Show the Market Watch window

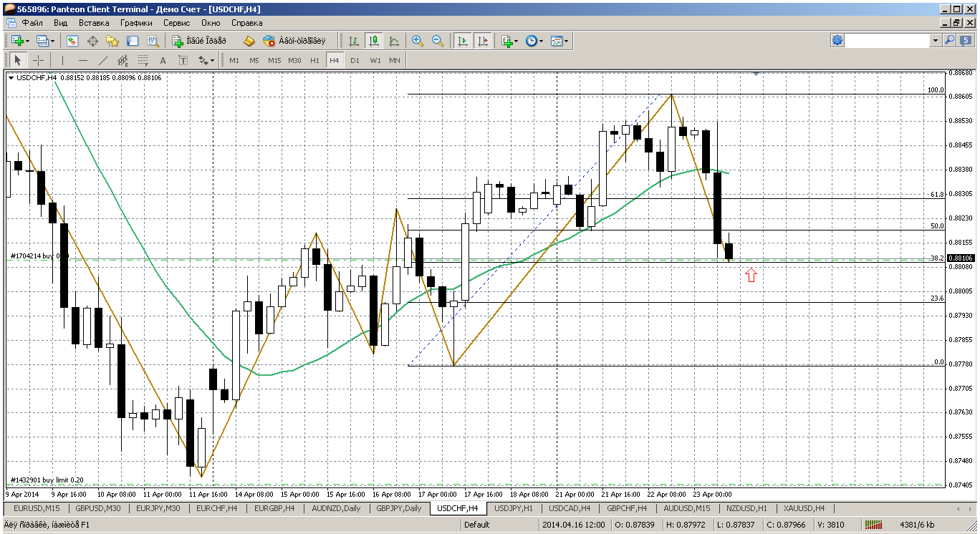point(73,41)
